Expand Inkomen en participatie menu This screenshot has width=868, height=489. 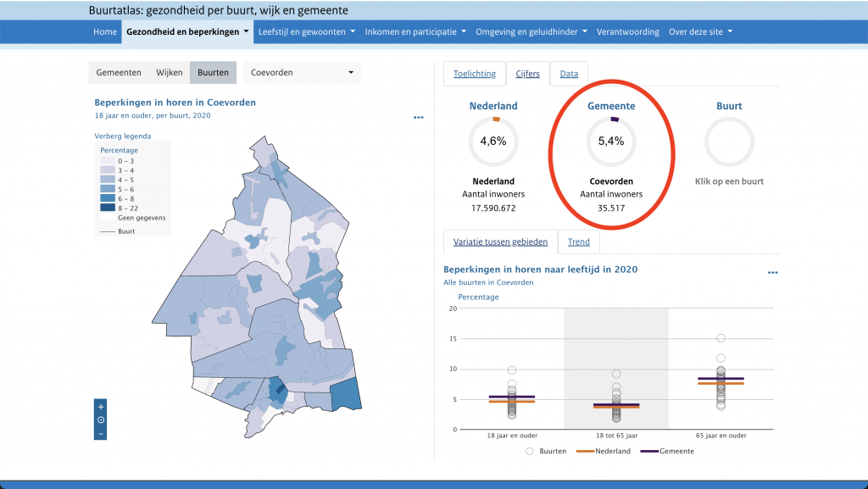415,31
